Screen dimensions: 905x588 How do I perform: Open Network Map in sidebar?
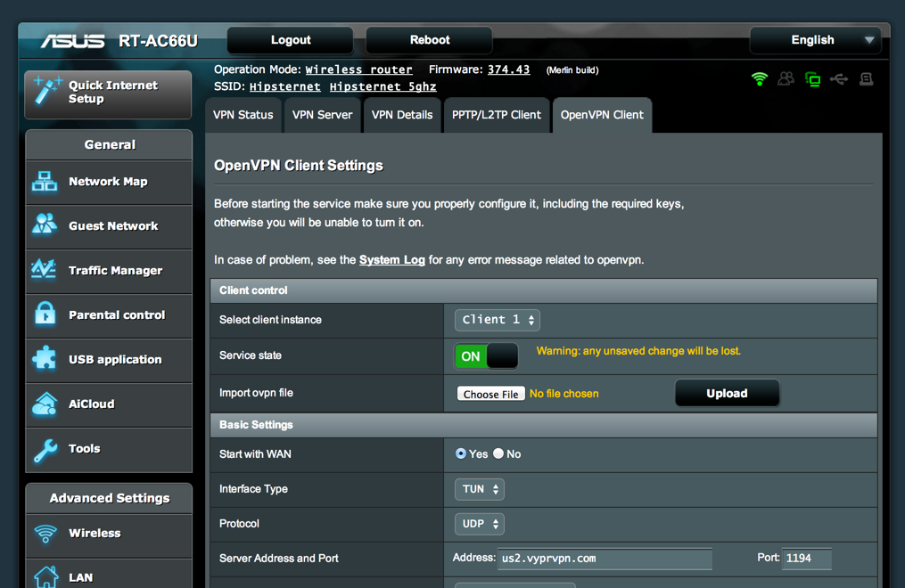click(109, 182)
